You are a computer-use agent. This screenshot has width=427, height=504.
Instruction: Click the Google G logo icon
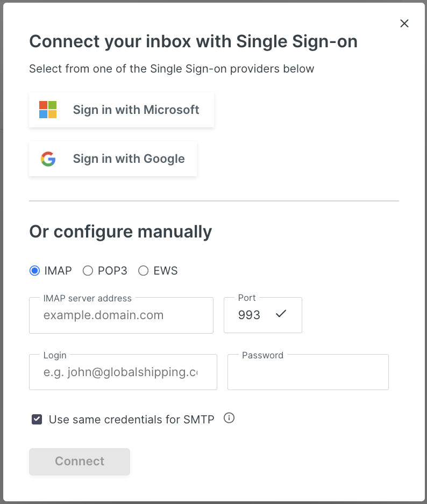(x=48, y=159)
